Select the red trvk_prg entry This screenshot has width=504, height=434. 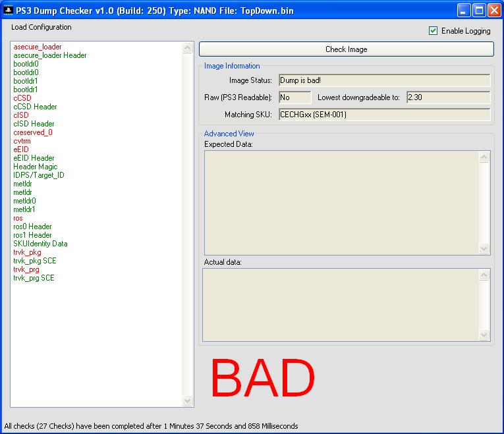coord(26,269)
